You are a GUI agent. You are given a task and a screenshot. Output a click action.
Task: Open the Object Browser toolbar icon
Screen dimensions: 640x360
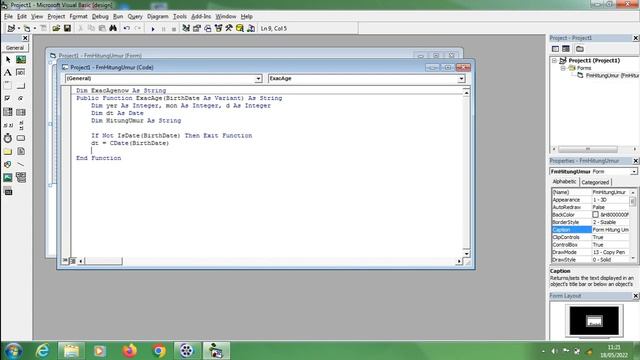pyautogui.click(x=218, y=28)
